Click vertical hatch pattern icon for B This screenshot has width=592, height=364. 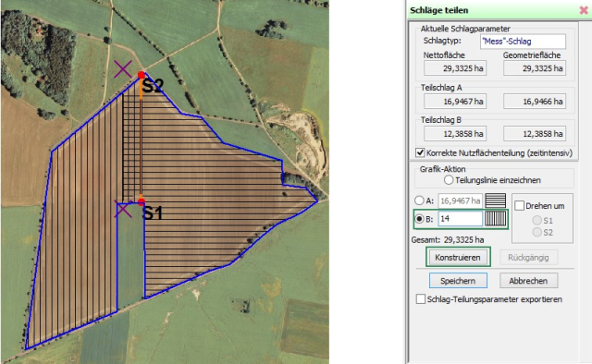[x=496, y=219]
